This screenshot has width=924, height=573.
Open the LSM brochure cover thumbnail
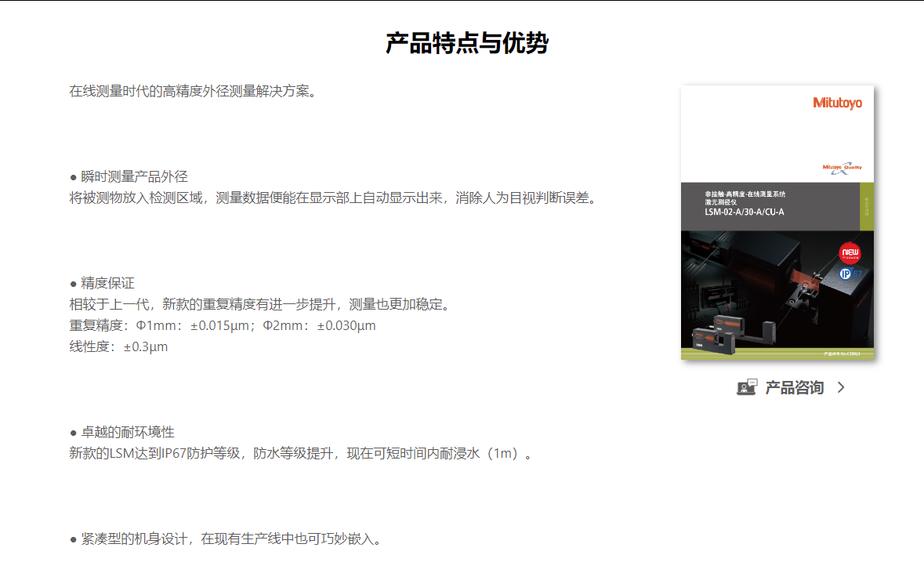point(777,222)
